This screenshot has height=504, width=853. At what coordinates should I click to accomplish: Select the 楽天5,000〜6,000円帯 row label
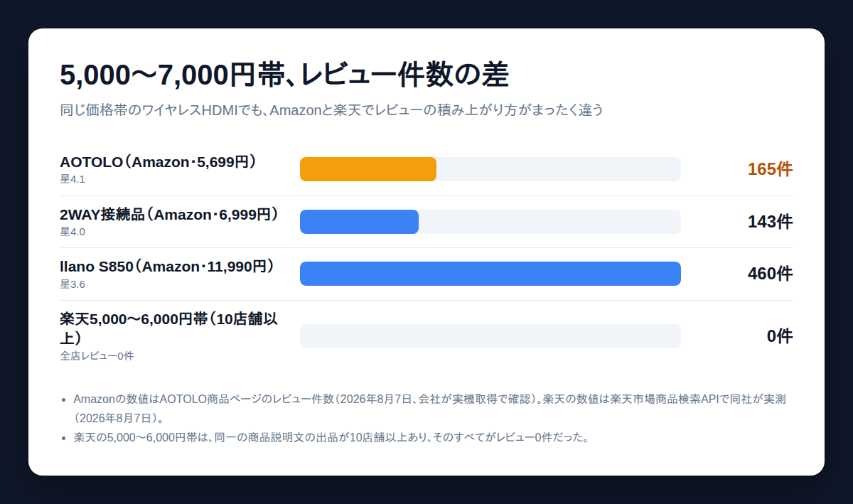(168, 328)
